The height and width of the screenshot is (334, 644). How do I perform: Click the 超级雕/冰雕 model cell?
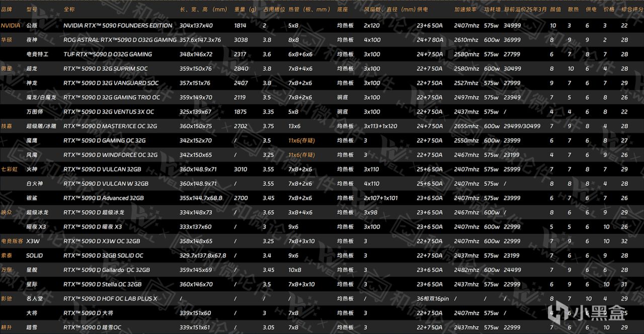click(41, 126)
